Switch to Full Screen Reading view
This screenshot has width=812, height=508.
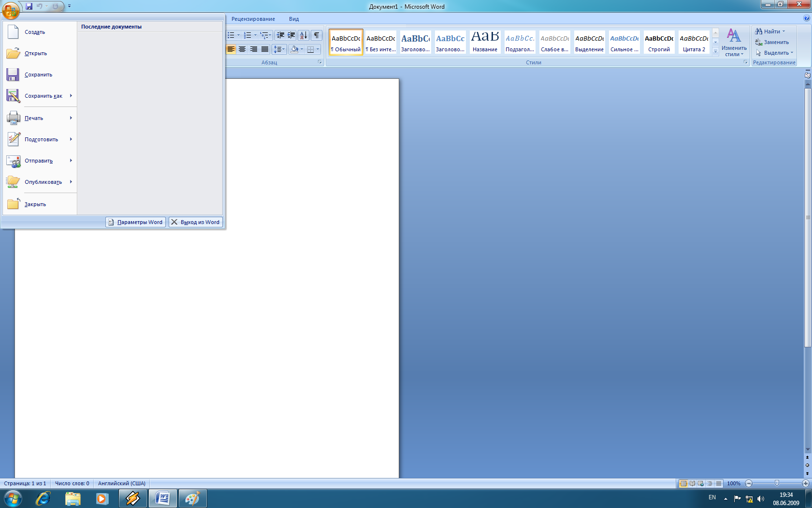click(x=692, y=483)
